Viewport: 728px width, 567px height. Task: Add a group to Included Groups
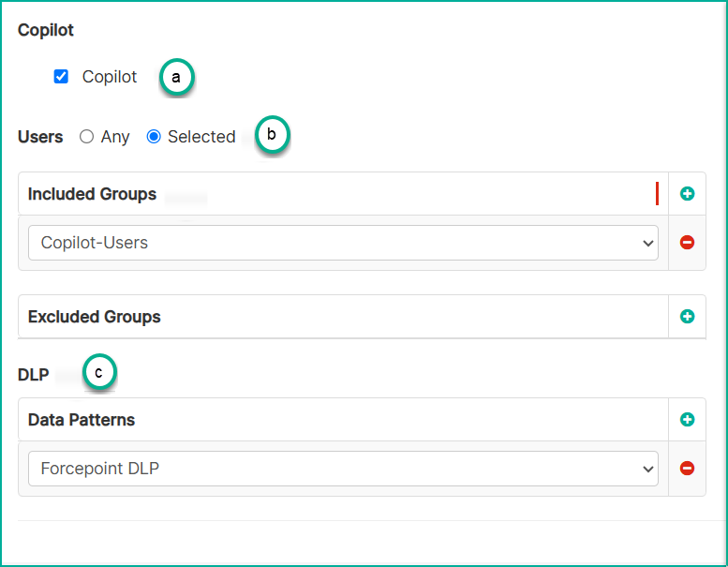pos(687,194)
